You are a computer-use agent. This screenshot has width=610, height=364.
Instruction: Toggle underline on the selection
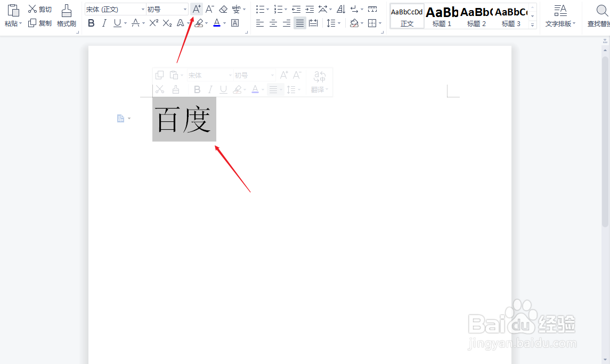117,23
